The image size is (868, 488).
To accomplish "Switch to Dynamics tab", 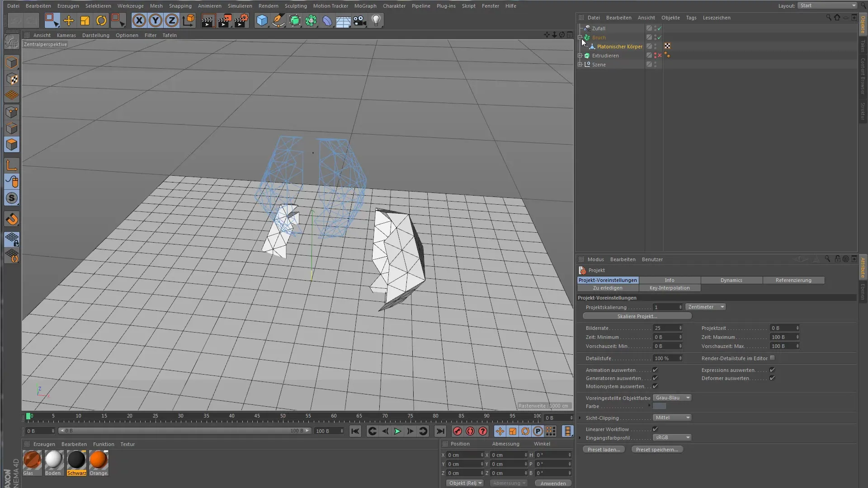I will pos(731,280).
